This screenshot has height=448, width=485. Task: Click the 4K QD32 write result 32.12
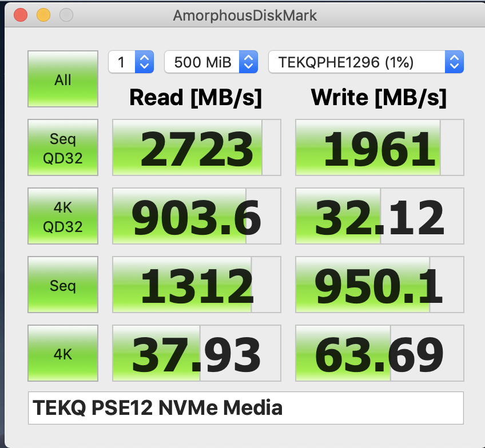pos(380,216)
